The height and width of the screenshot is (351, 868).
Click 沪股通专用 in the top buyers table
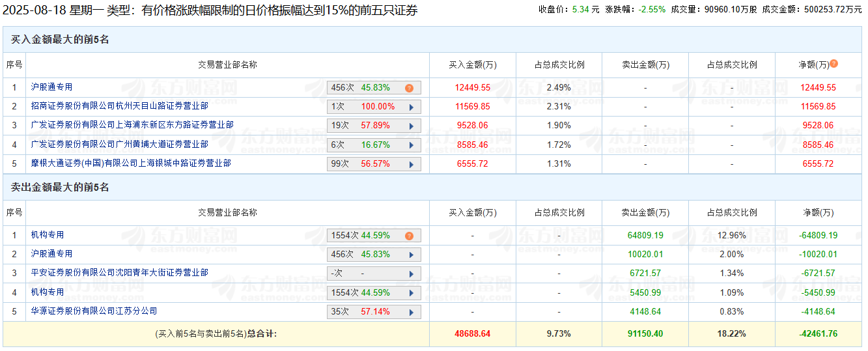[x=51, y=87]
